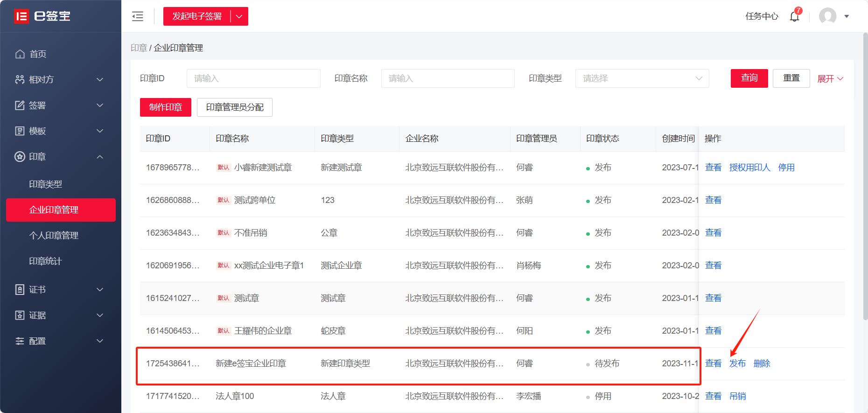868x413 pixels.
Task: Open the user account dropdown arrow
Action: pos(847,16)
